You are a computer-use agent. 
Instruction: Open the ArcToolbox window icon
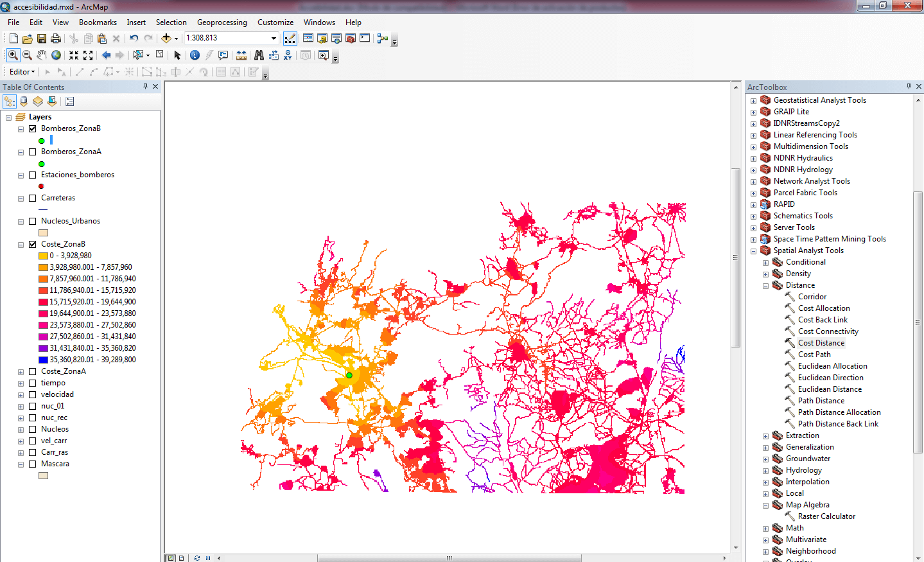(351, 39)
